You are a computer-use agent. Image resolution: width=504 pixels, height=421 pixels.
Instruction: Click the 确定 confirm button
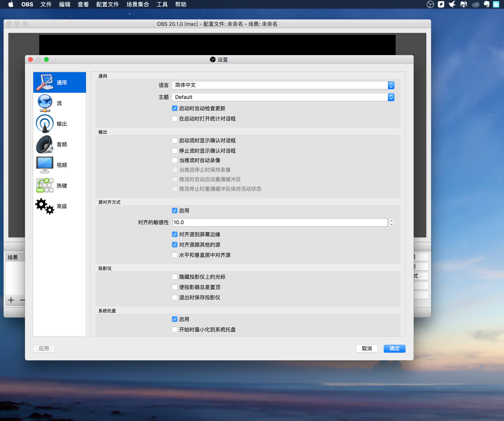tap(394, 348)
